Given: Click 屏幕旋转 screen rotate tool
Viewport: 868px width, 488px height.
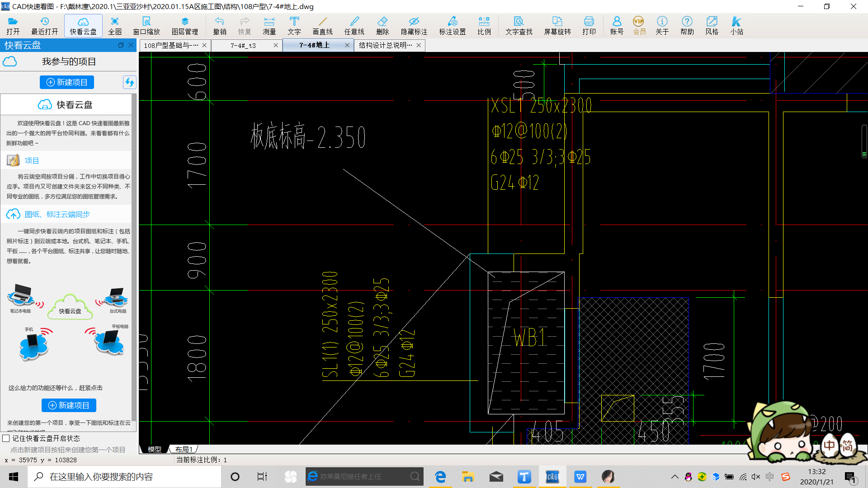Looking at the screenshot, I should (x=557, y=26).
